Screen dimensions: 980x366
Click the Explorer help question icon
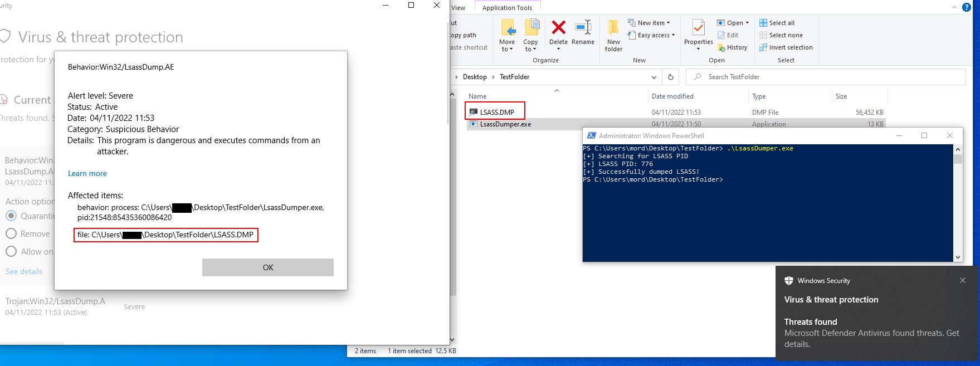tap(967, 7)
